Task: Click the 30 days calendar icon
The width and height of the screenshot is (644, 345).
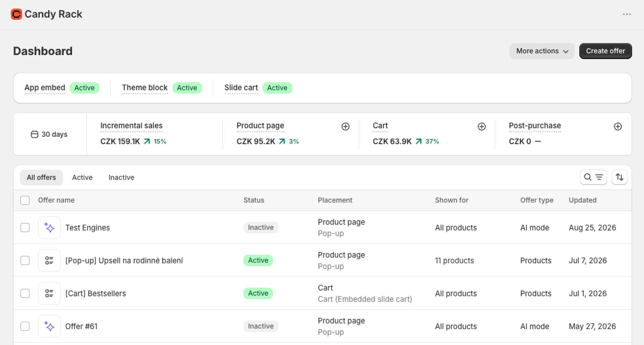Action: [x=34, y=134]
